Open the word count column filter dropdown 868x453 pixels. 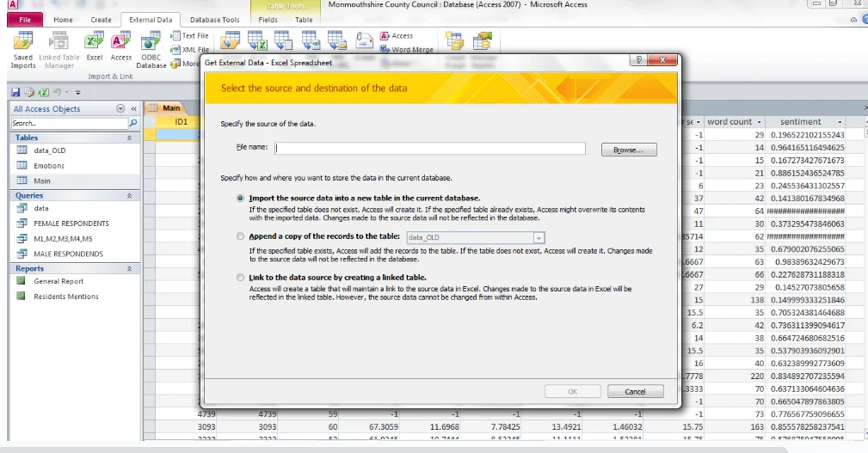(x=759, y=122)
